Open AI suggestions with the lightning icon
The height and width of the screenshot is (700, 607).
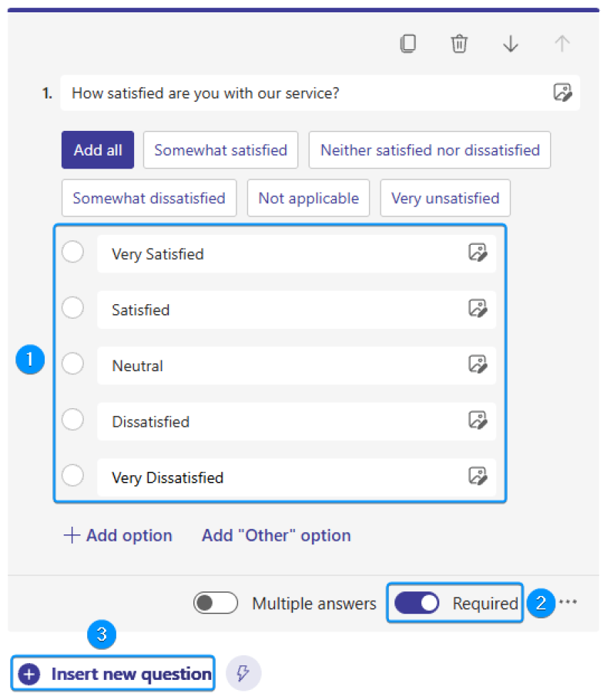tap(243, 673)
